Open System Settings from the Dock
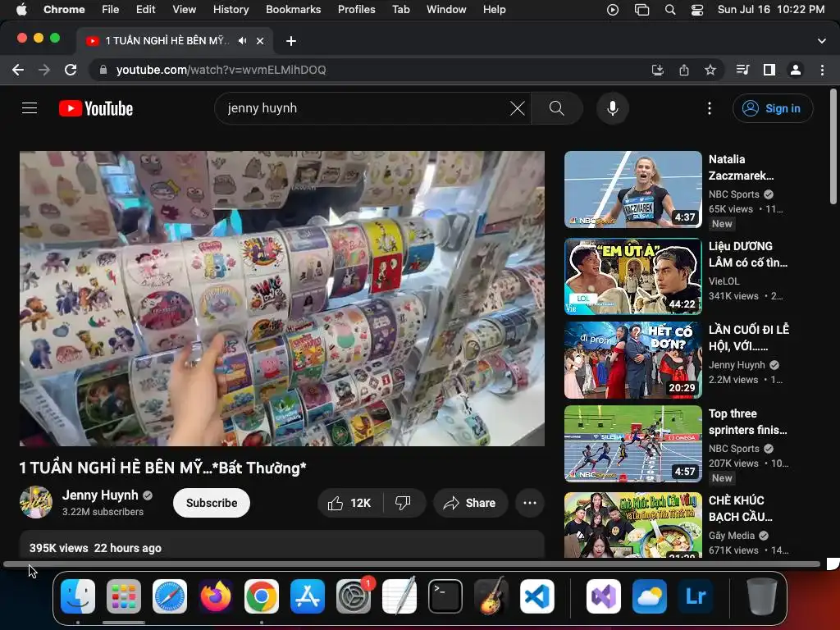This screenshot has height=630, width=840. (x=354, y=596)
